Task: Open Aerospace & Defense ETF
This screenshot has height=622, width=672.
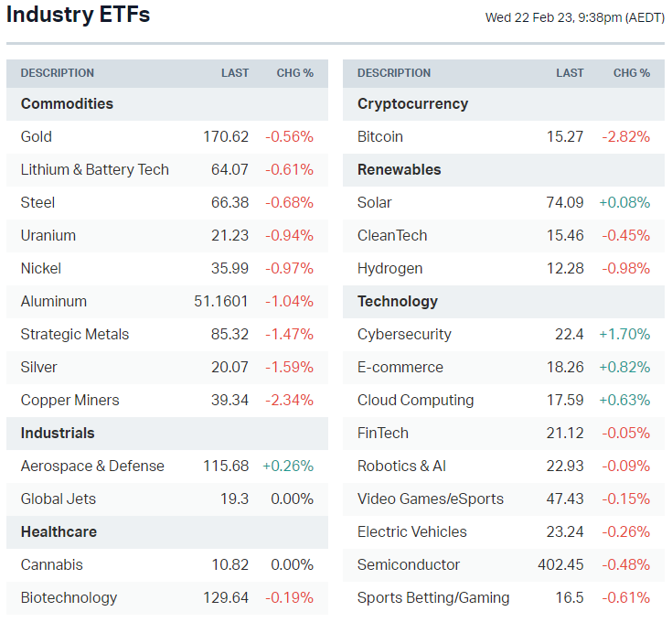Action: pyautogui.click(x=92, y=466)
